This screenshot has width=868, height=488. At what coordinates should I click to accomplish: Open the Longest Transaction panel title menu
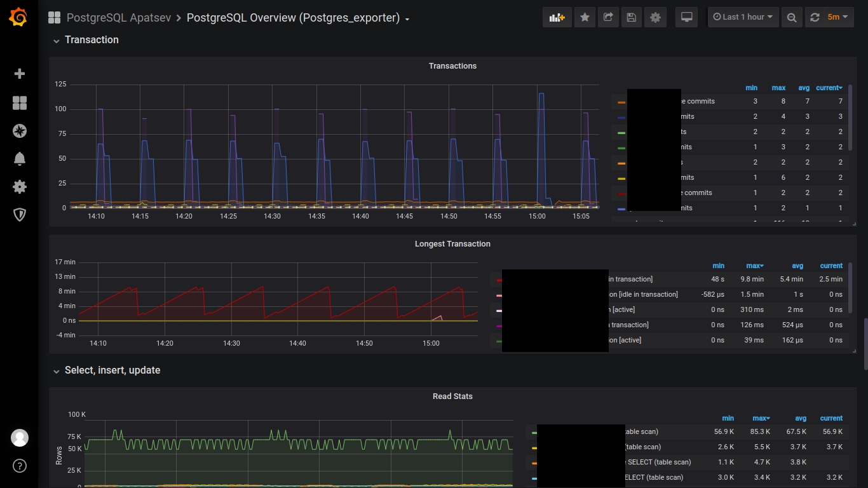pyautogui.click(x=452, y=244)
